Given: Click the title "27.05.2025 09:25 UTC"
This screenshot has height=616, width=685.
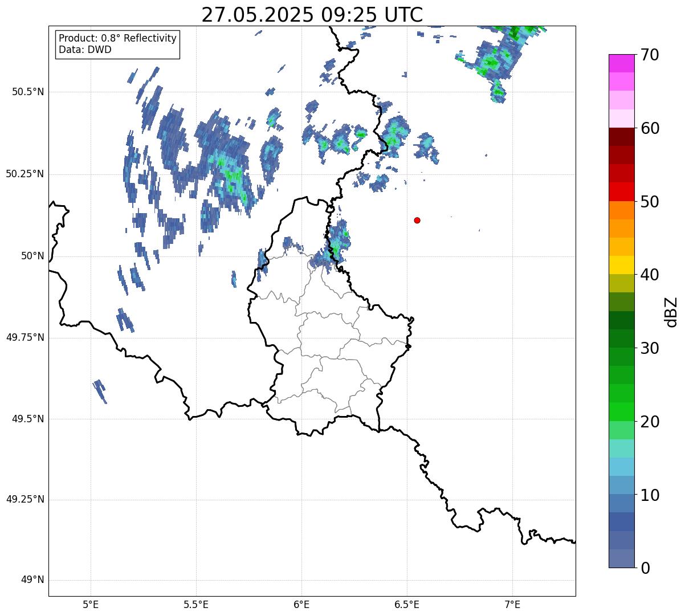Looking at the screenshot, I should [312, 15].
